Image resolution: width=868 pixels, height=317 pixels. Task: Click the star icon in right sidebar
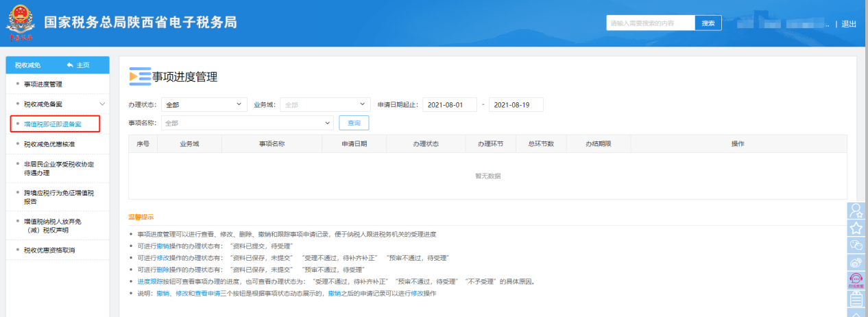pyautogui.click(x=856, y=228)
